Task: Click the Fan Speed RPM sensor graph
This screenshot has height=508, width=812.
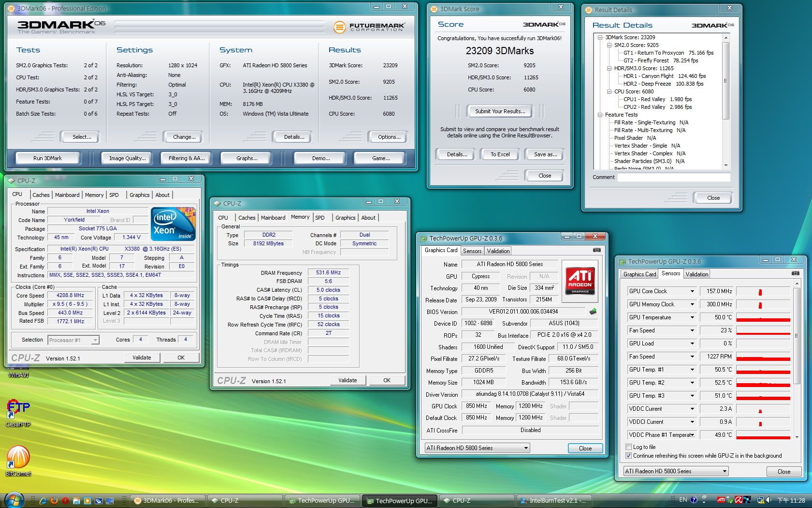Action: coord(763,357)
